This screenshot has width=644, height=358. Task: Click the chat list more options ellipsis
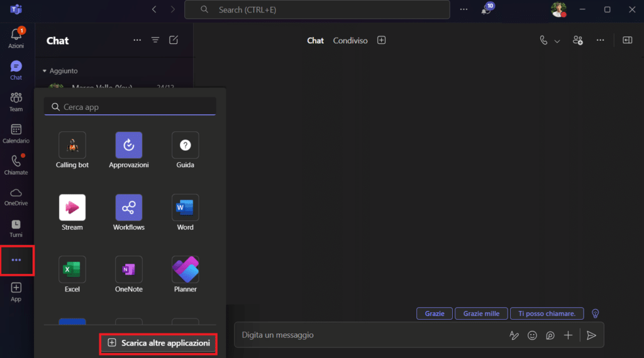click(x=137, y=40)
